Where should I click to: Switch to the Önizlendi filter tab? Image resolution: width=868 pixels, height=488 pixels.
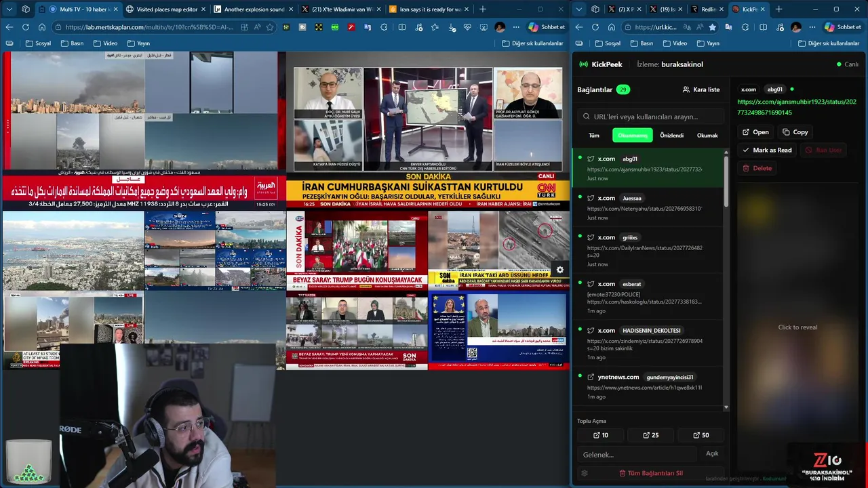(672, 136)
